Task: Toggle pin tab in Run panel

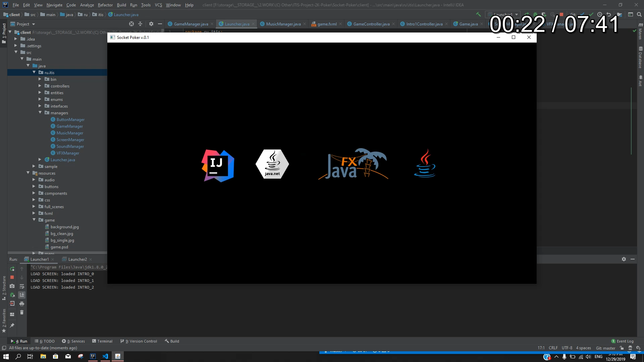Action: click(x=12, y=325)
